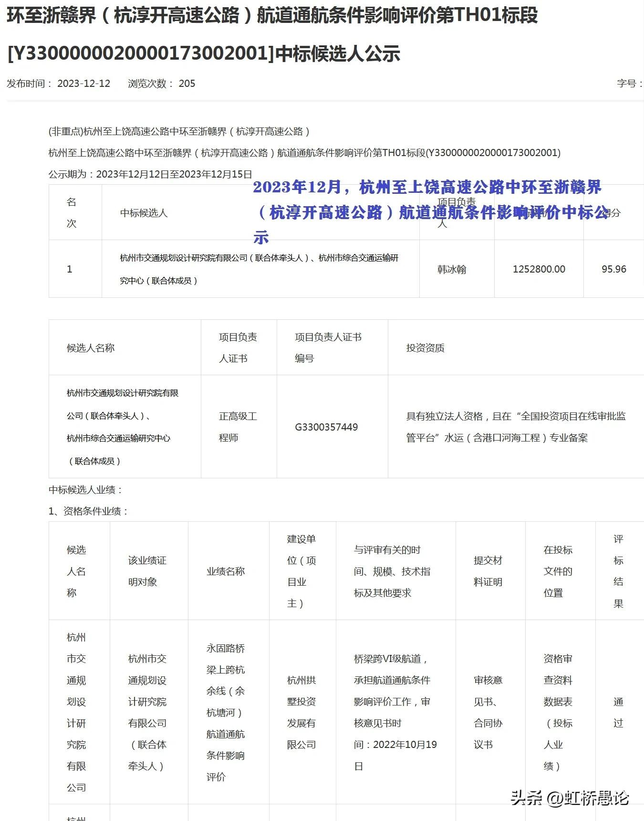The width and height of the screenshot is (644, 821).
Task: Click the candidate cell 杭州市交通规划设计研究院有限公司（联合体牵头人）in first table
Action: [x=260, y=269]
